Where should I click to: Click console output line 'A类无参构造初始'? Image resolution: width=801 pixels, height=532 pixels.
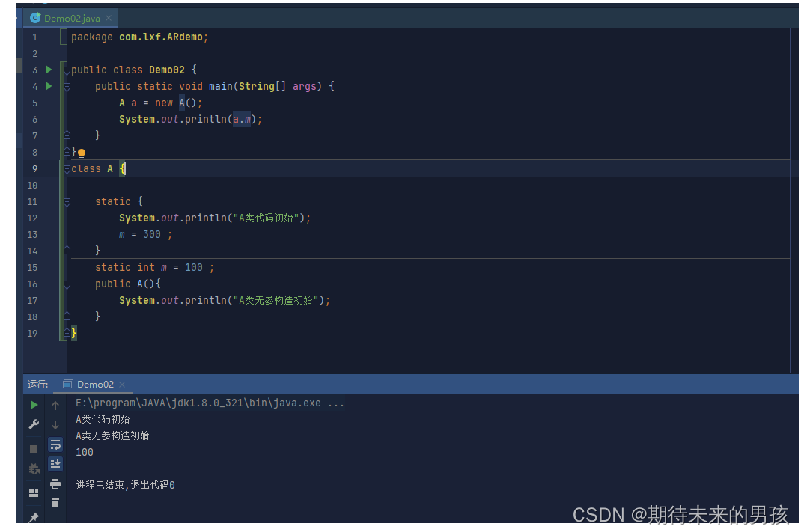tap(112, 435)
